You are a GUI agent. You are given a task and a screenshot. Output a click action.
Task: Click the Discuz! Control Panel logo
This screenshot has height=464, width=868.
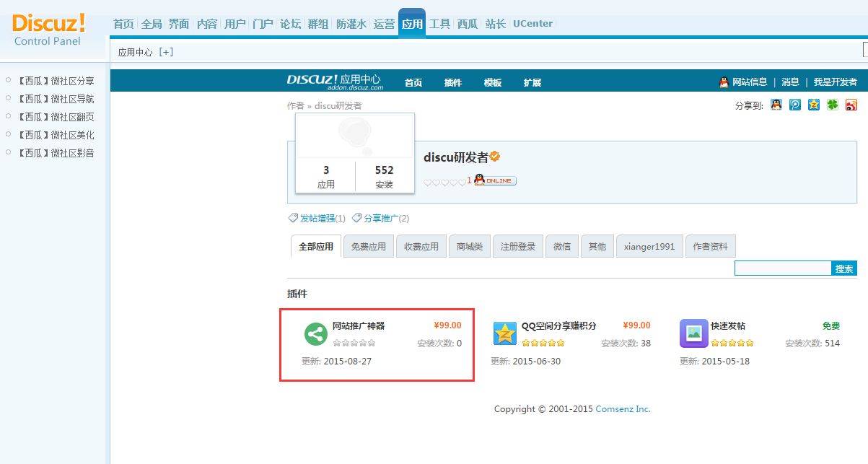(48, 29)
